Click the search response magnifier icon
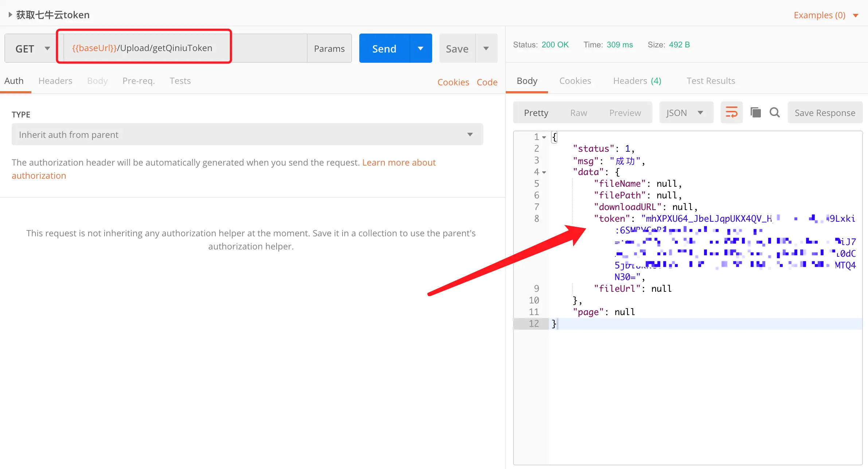This screenshot has height=469, width=868. point(775,112)
